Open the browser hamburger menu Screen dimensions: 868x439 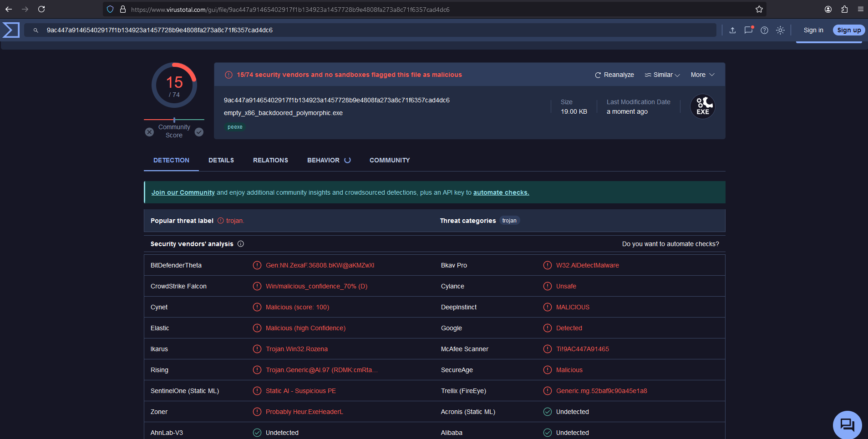860,9
